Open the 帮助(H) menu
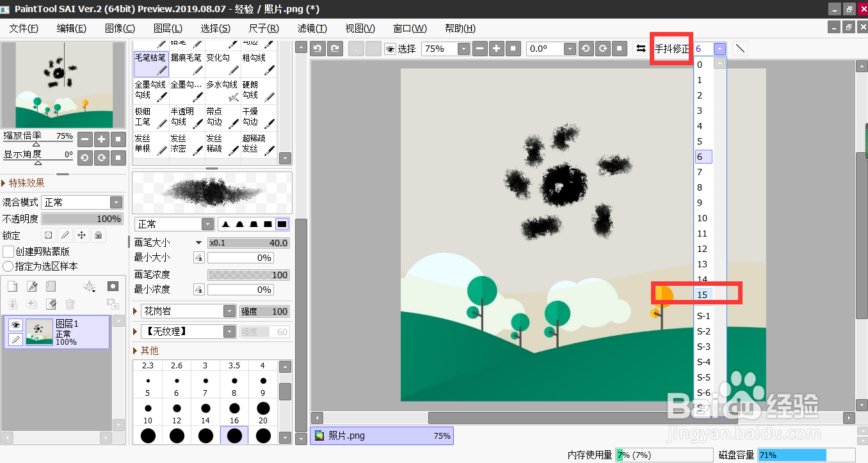 point(460,28)
